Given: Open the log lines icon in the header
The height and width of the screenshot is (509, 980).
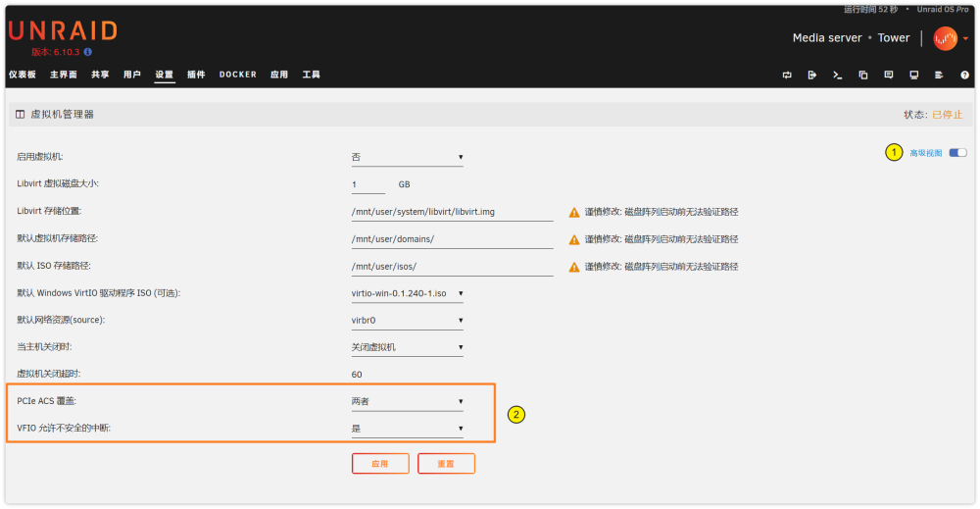Looking at the screenshot, I should [939, 76].
